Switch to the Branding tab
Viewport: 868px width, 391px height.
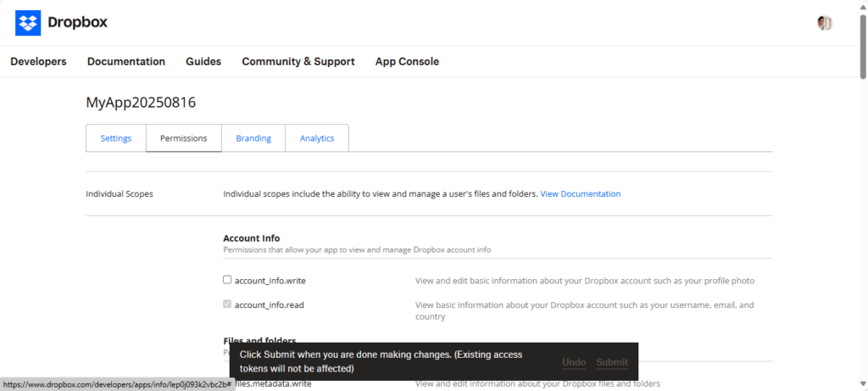[x=253, y=138]
